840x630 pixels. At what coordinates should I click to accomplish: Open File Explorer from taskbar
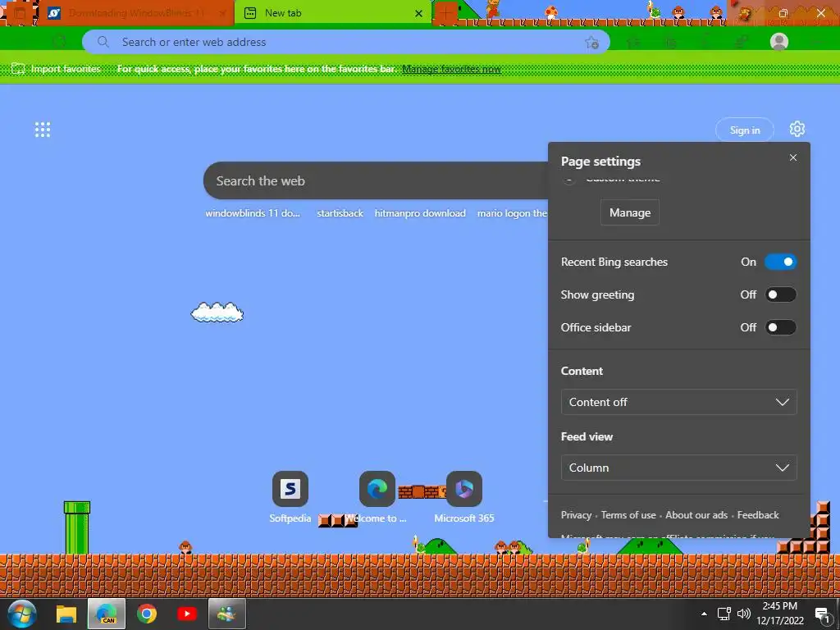[66, 614]
